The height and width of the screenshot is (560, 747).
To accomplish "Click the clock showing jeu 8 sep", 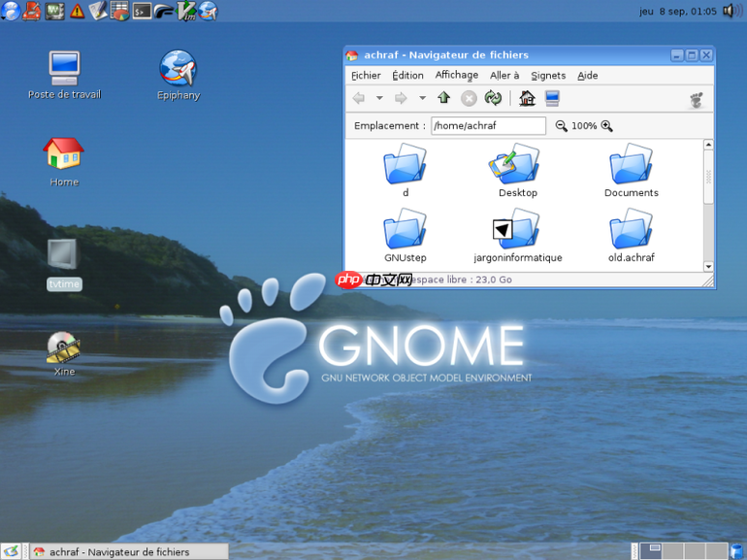I will [x=678, y=12].
